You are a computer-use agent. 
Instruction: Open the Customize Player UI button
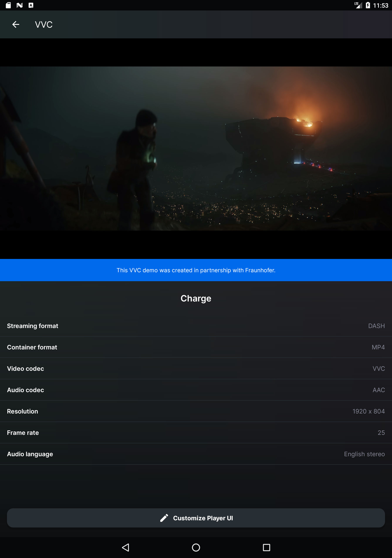pos(196,518)
